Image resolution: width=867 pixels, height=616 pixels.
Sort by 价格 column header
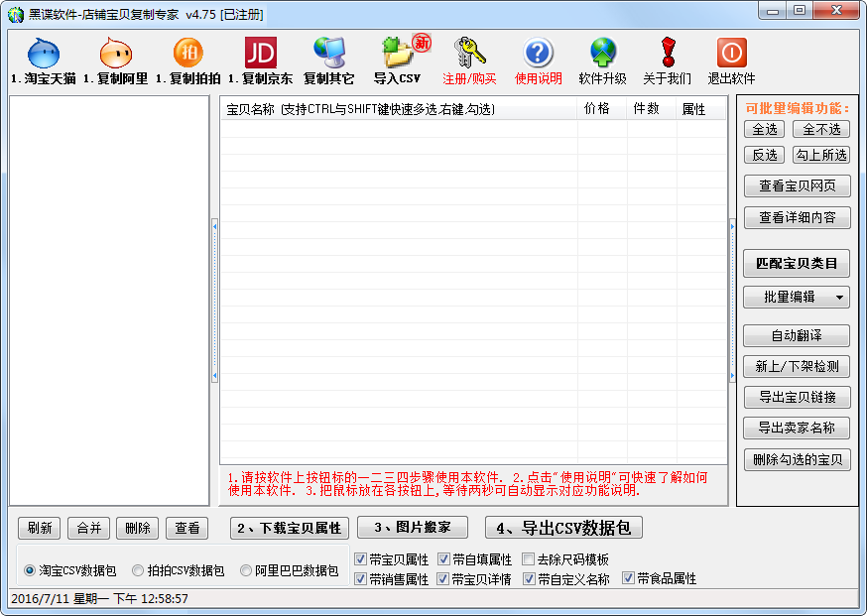point(597,109)
